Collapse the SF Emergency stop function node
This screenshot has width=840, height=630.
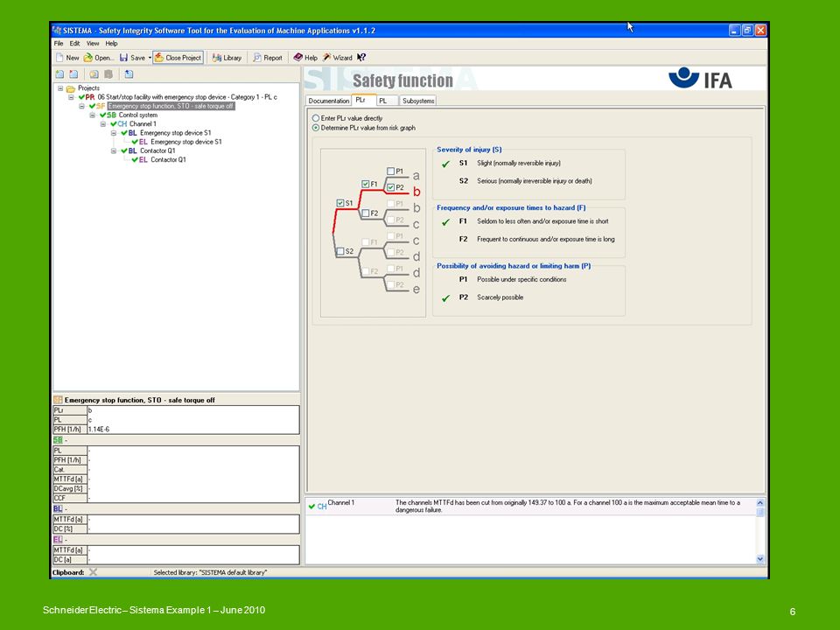tap(81, 106)
